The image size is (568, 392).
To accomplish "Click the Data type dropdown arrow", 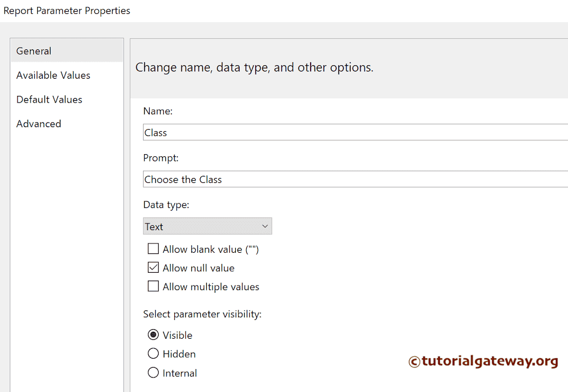I will (265, 226).
